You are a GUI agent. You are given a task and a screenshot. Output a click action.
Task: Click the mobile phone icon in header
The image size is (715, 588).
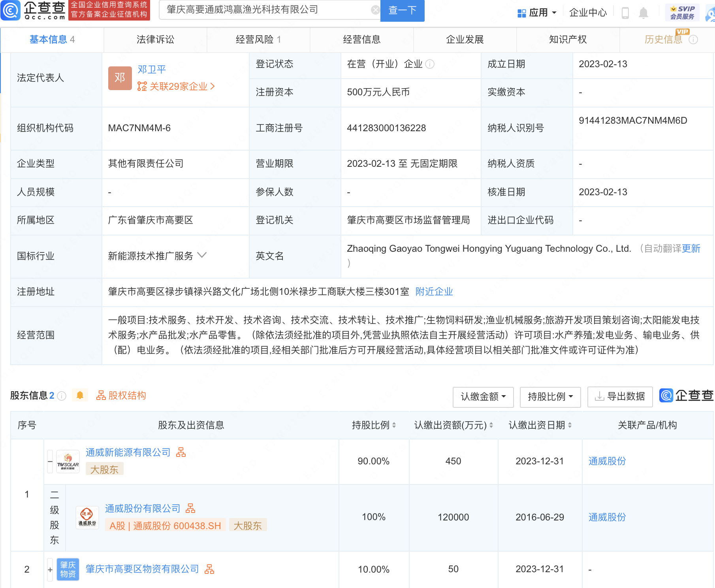tap(625, 13)
